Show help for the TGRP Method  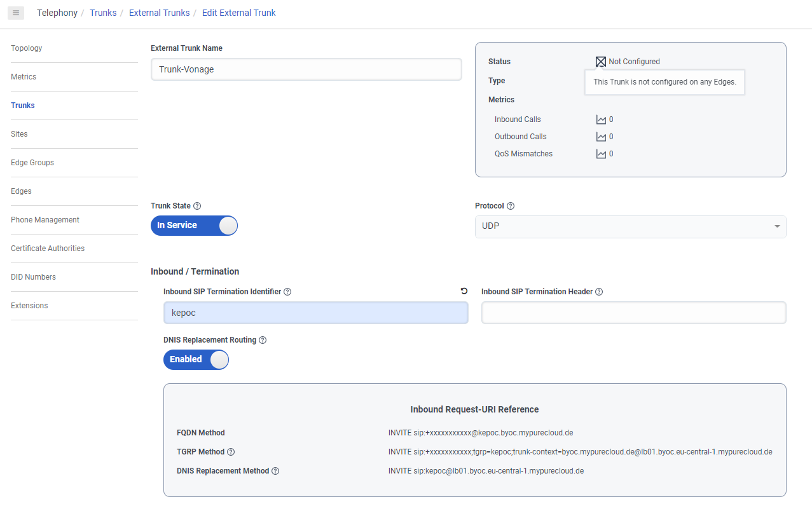231,452
